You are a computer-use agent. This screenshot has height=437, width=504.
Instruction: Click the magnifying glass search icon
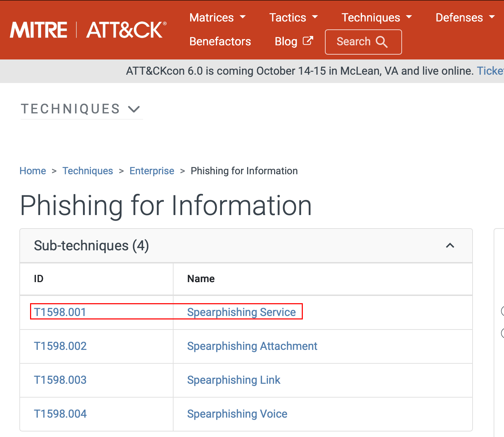coord(382,42)
